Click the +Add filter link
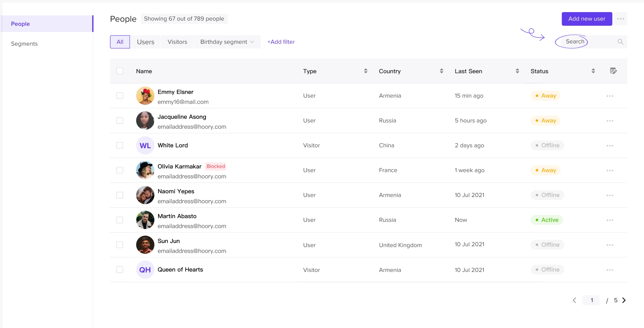Image resolution: width=644 pixels, height=328 pixels. [x=281, y=42]
